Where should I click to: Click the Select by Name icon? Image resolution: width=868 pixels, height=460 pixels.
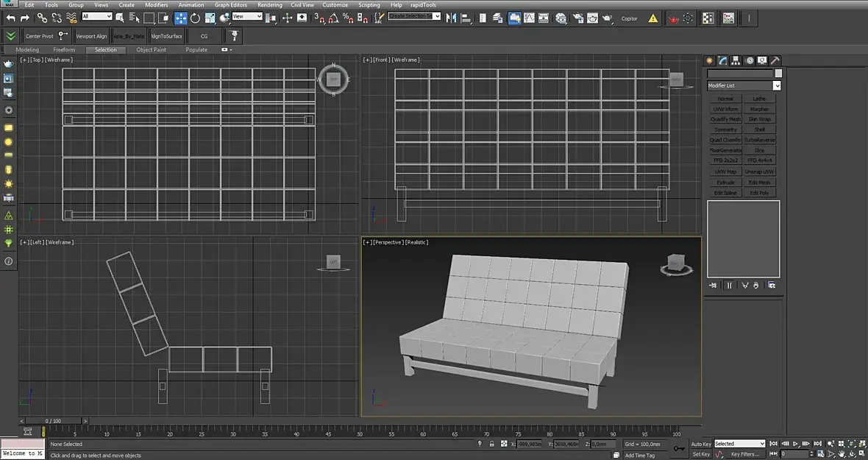tap(134, 18)
